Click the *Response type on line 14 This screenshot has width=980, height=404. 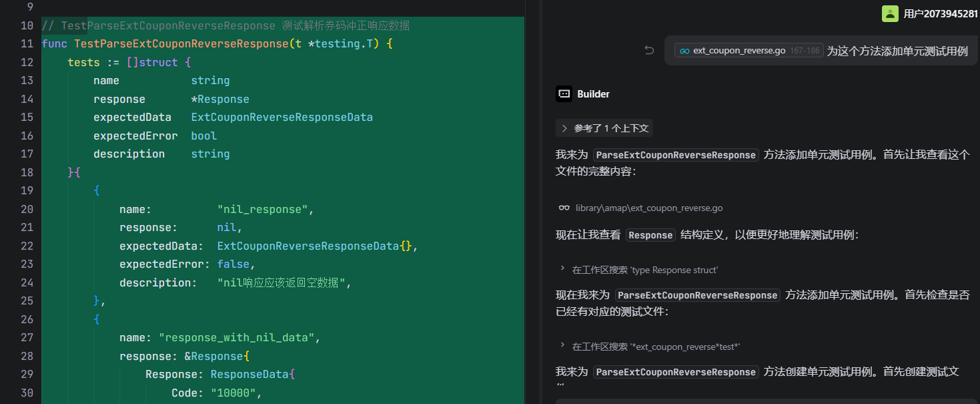pyautogui.click(x=220, y=99)
